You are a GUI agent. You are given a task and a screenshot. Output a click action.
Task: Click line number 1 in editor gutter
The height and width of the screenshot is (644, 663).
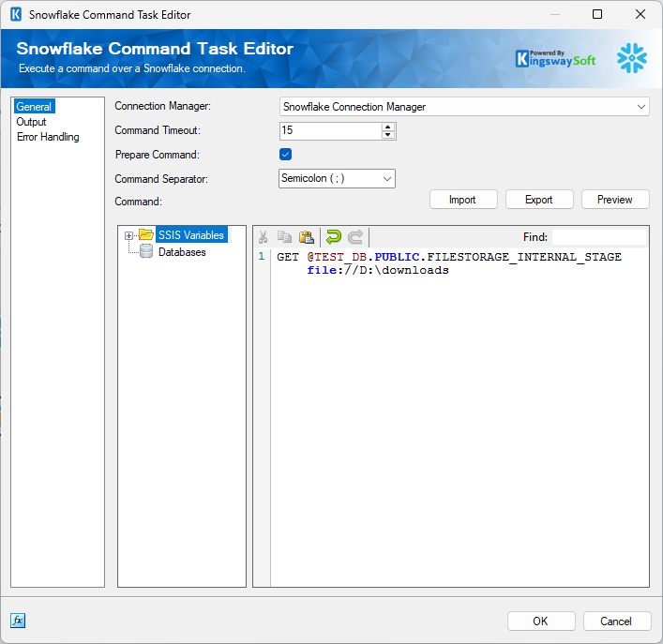tap(262, 256)
